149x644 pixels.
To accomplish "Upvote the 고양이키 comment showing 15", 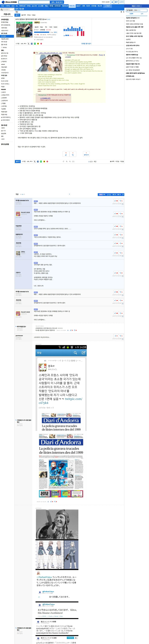I will click(x=116, y=273).
